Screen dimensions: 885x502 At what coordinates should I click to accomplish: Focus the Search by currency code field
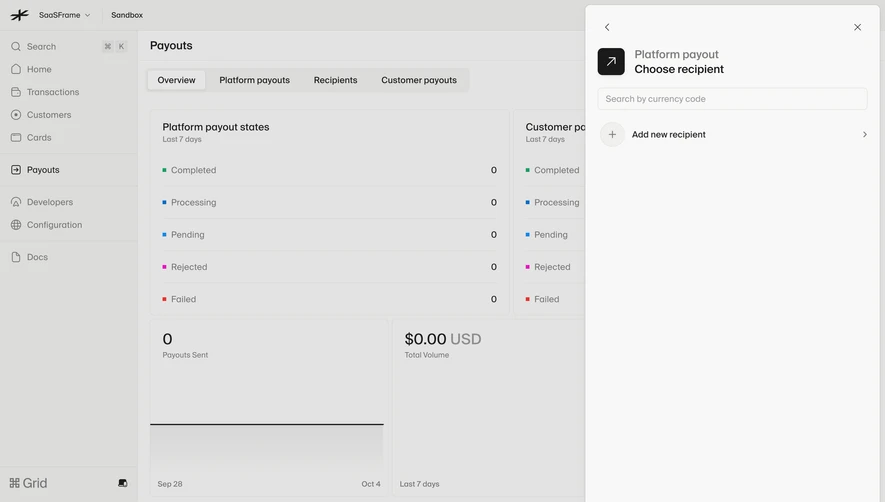point(732,99)
